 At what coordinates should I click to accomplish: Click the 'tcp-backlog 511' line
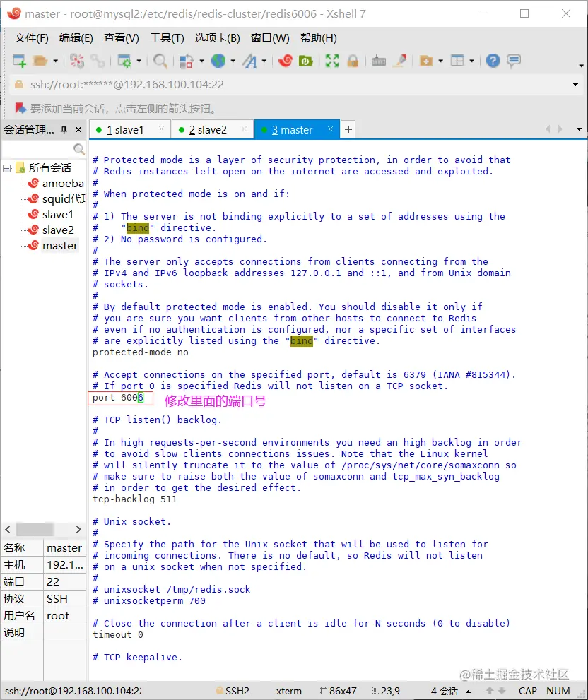click(x=135, y=499)
